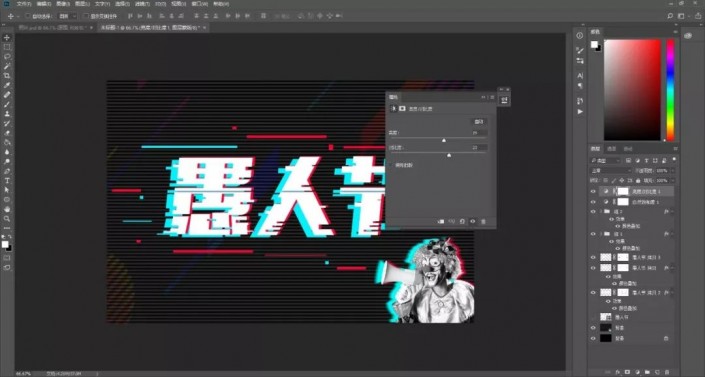Open the layer opacity dropdown arrow
The width and height of the screenshot is (705, 377).
[673, 171]
